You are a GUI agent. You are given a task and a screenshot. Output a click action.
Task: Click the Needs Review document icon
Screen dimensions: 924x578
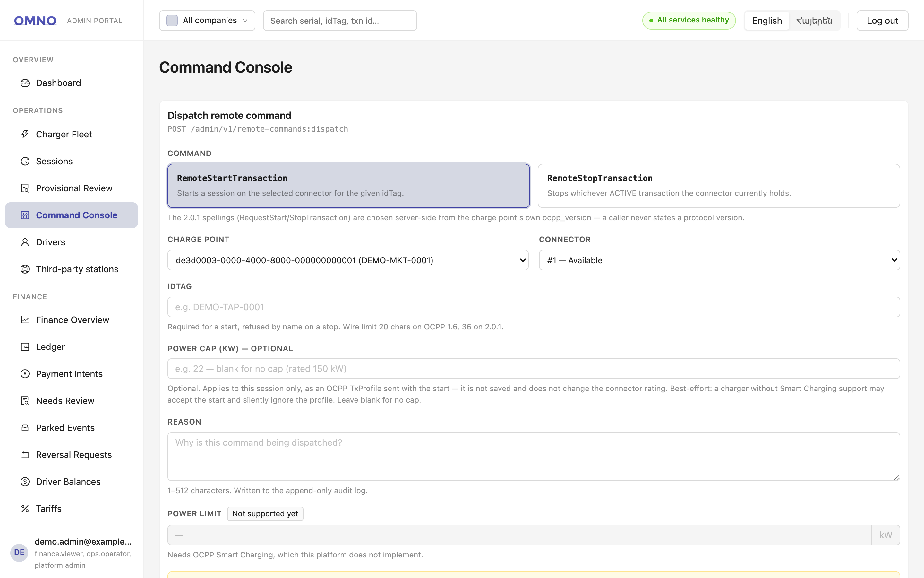(x=25, y=401)
